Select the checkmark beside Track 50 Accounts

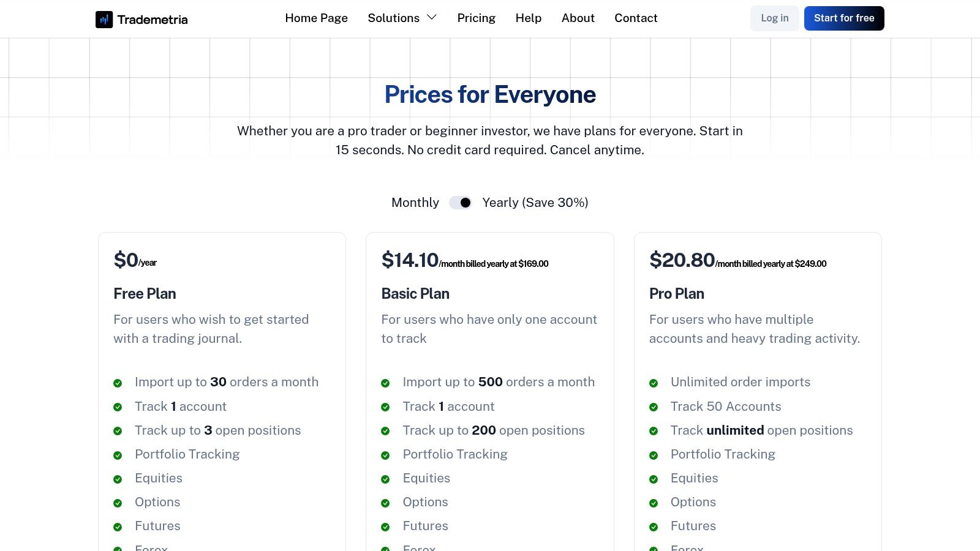[654, 407]
